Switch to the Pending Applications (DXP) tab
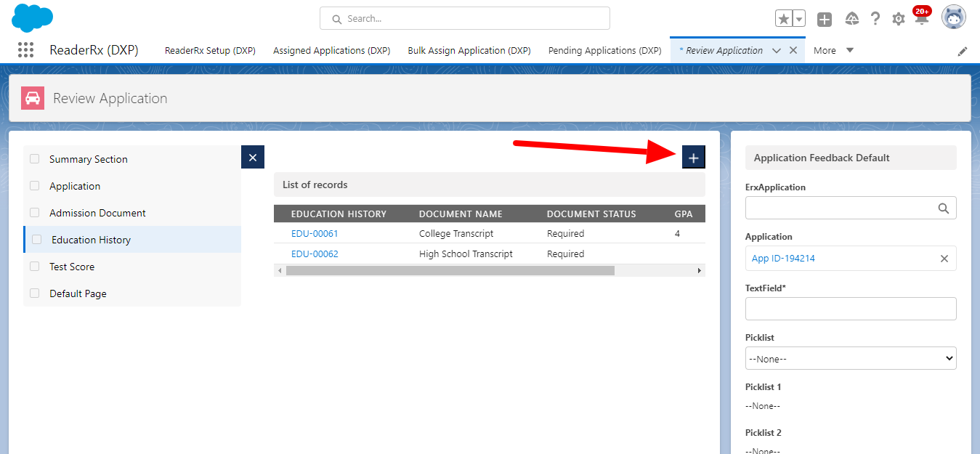 [x=604, y=51]
